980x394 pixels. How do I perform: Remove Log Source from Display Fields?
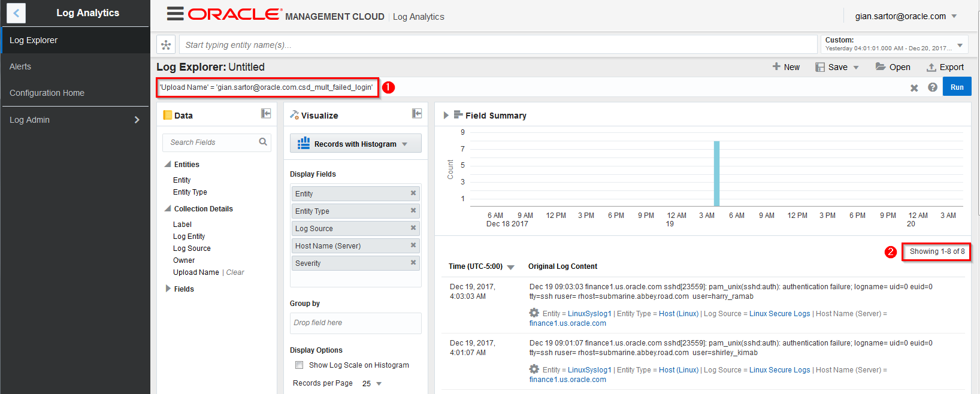tap(413, 228)
